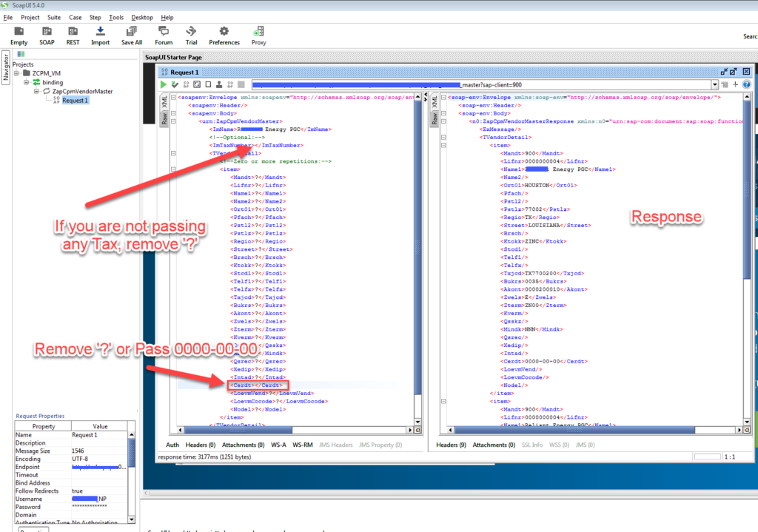Open response Headers (9) tab
Viewport: 758px width, 532px height.
pyautogui.click(x=451, y=445)
